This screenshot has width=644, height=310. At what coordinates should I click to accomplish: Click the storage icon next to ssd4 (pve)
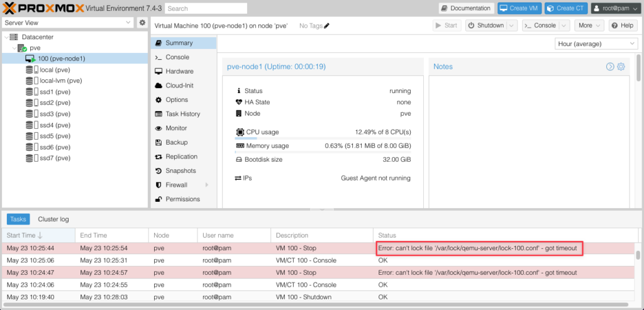tap(32, 125)
